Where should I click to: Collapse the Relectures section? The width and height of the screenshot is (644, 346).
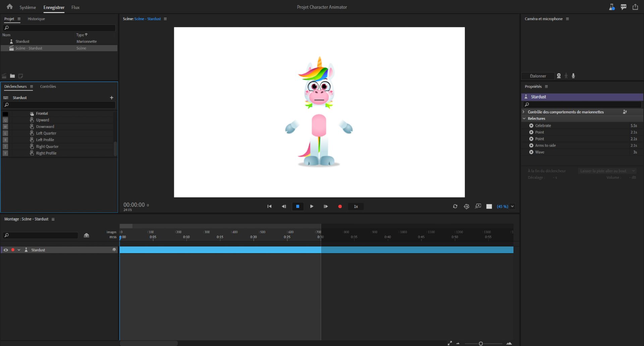[x=524, y=118]
